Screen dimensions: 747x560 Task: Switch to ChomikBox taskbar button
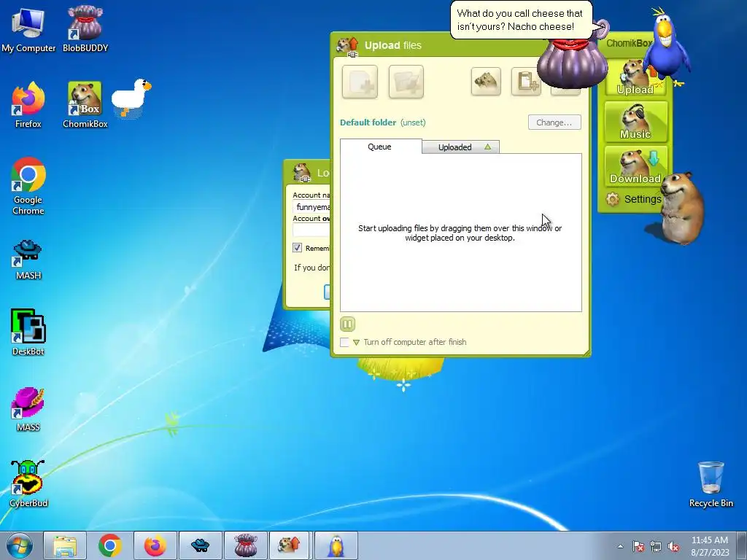tap(290, 545)
